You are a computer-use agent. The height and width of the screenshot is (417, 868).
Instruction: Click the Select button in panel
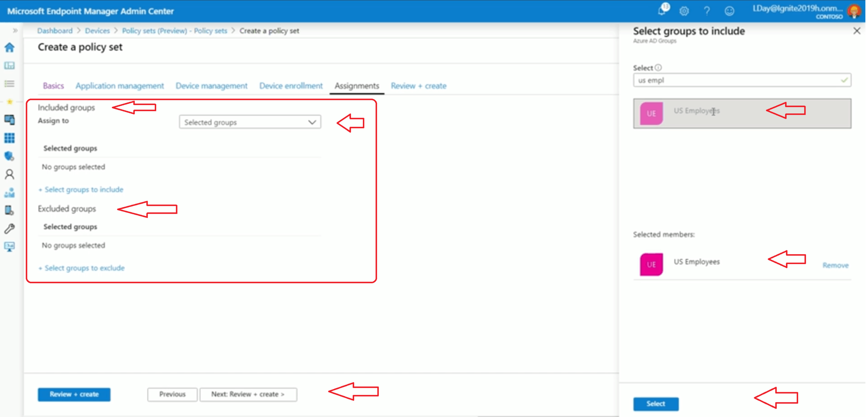(x=656, y=404)
